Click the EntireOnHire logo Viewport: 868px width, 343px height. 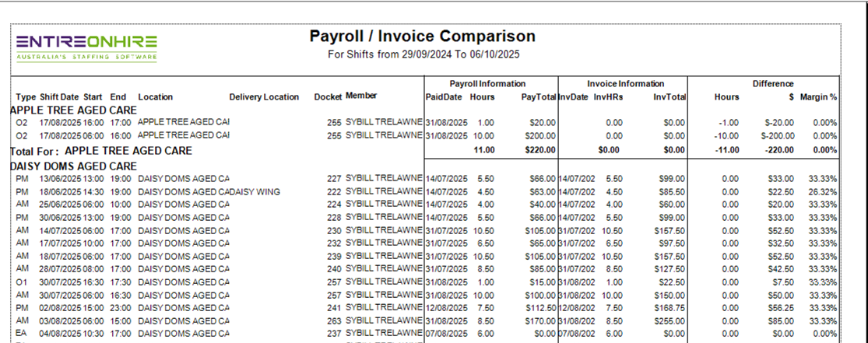pyautogui.click(x=86, y=46)
